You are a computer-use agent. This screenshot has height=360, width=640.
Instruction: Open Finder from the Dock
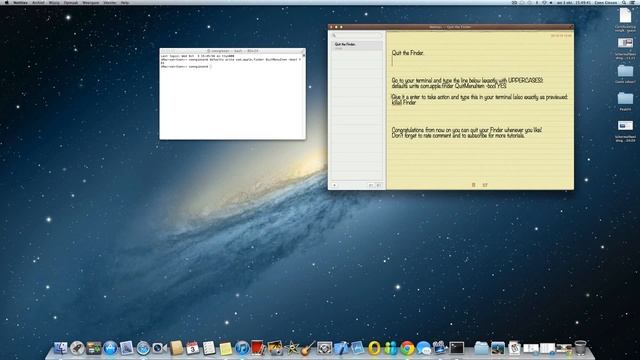tap(60, 348)
